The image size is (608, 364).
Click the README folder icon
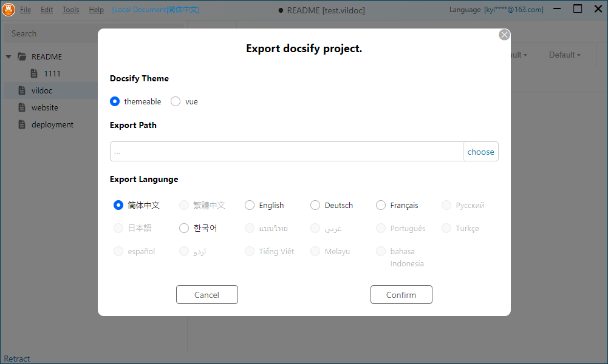22,56
